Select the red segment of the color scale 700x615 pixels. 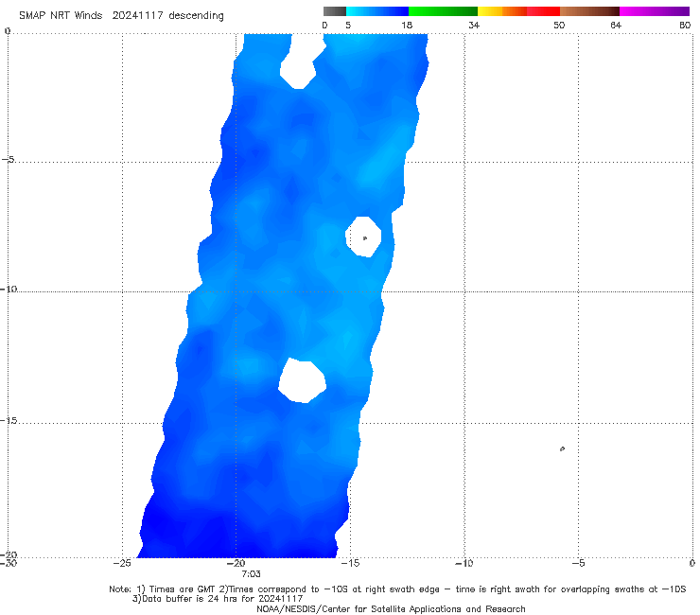click(x=543, y=11)
